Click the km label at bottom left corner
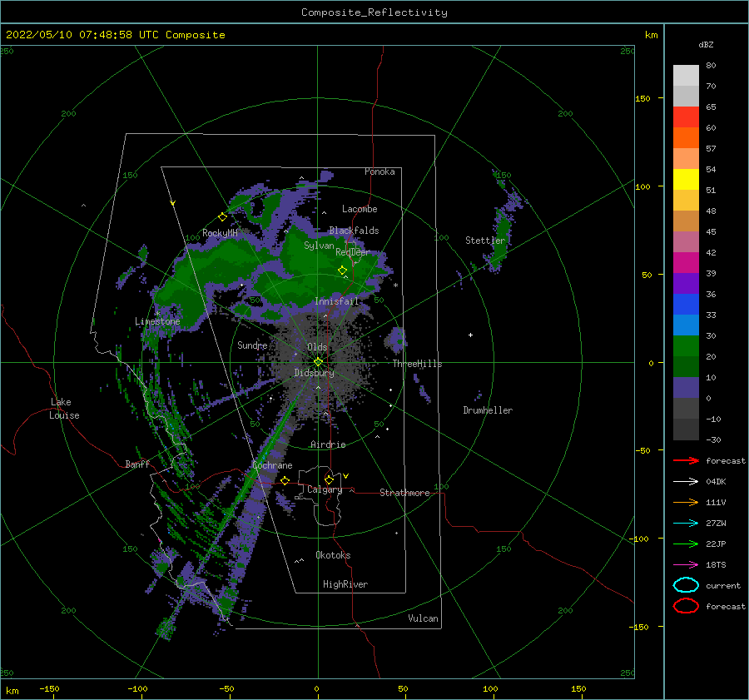 click(12, 691)
